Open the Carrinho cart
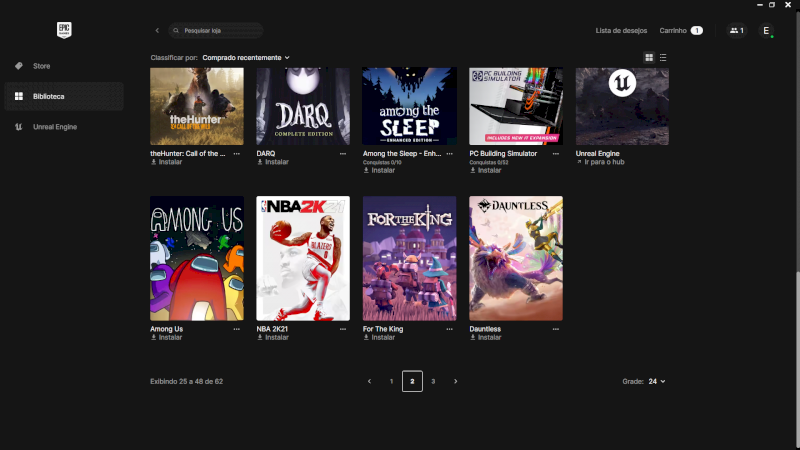Image resolution: width=800 pixels, height=450 pixels. click(x=681, y=31)
